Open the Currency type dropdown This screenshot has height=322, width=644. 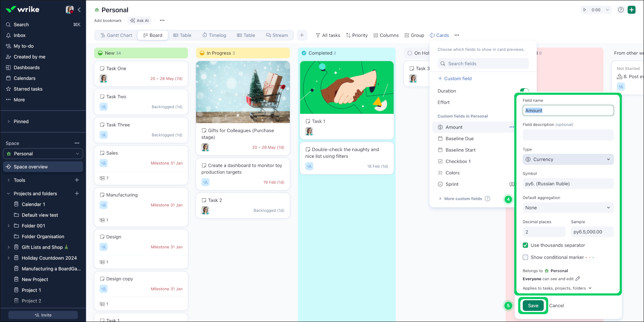568,159
